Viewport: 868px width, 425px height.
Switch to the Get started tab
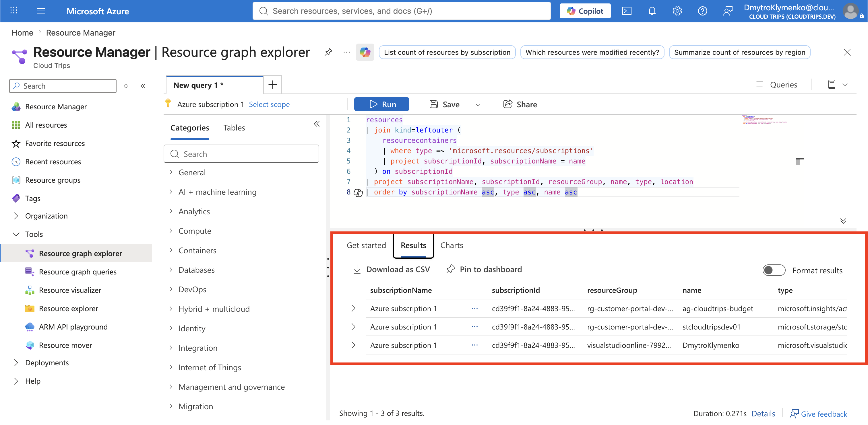click(366, 245)
